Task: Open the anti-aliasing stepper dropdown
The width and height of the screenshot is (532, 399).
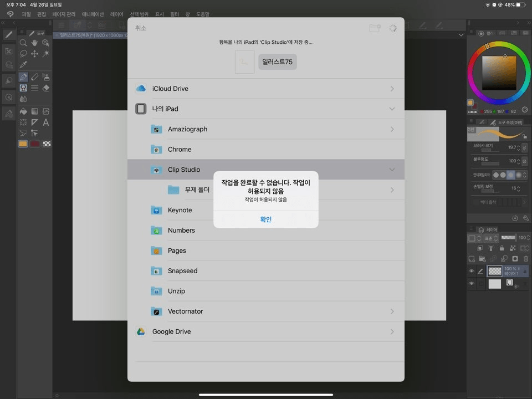Action: pos(525,175)
